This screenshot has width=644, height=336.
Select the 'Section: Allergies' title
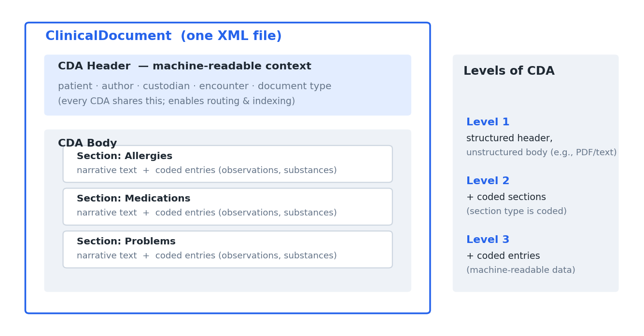point(125,156)
